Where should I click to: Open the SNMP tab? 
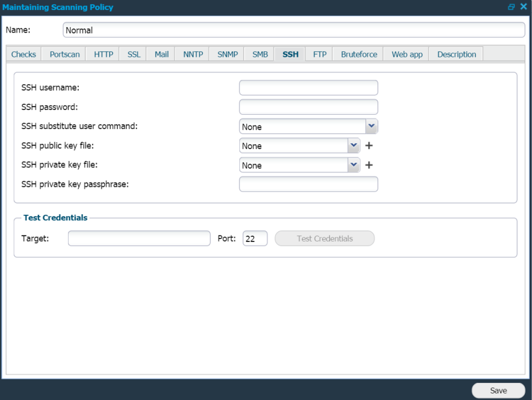pos(226,54)
